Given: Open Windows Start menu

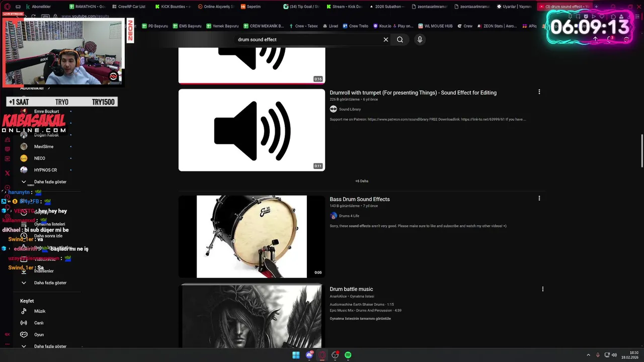Looking at the screenshot, I should pyautogui.click(x=296, y=355).
